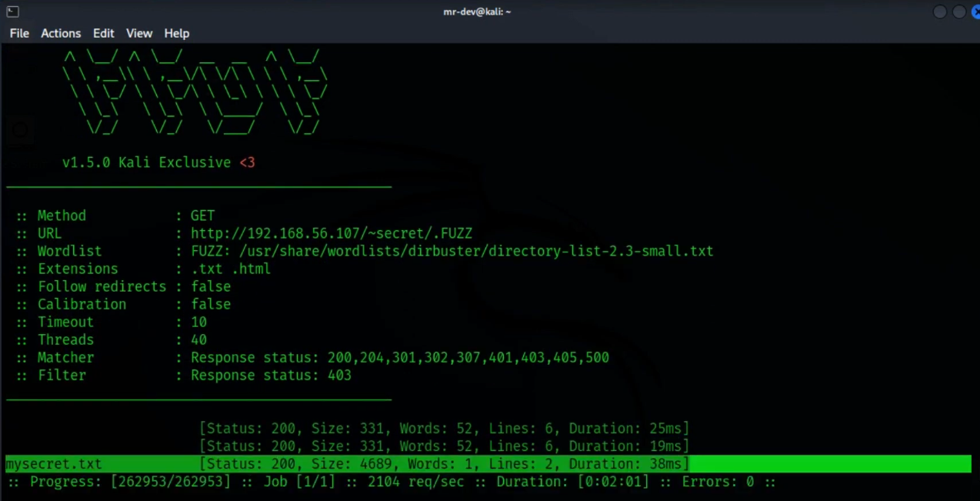Click the Matcher response status list
Screen dimensions: 980x501
399,358
